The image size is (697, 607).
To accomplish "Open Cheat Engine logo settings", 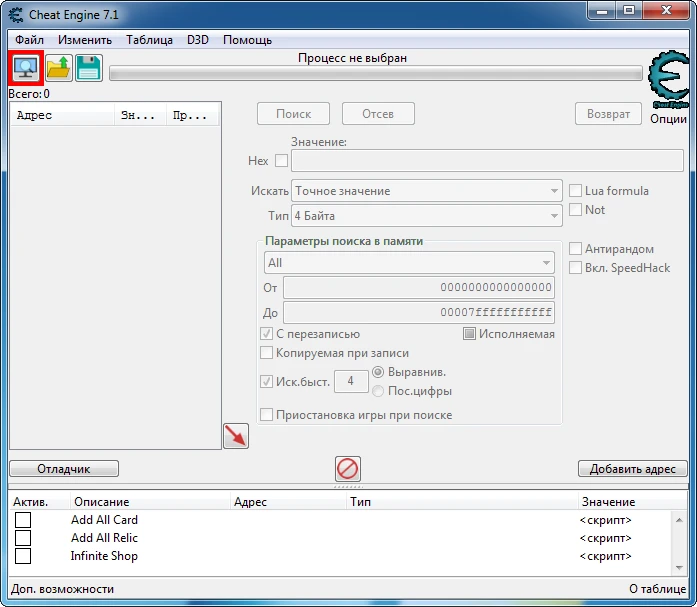I will click(x=669, y=80).
